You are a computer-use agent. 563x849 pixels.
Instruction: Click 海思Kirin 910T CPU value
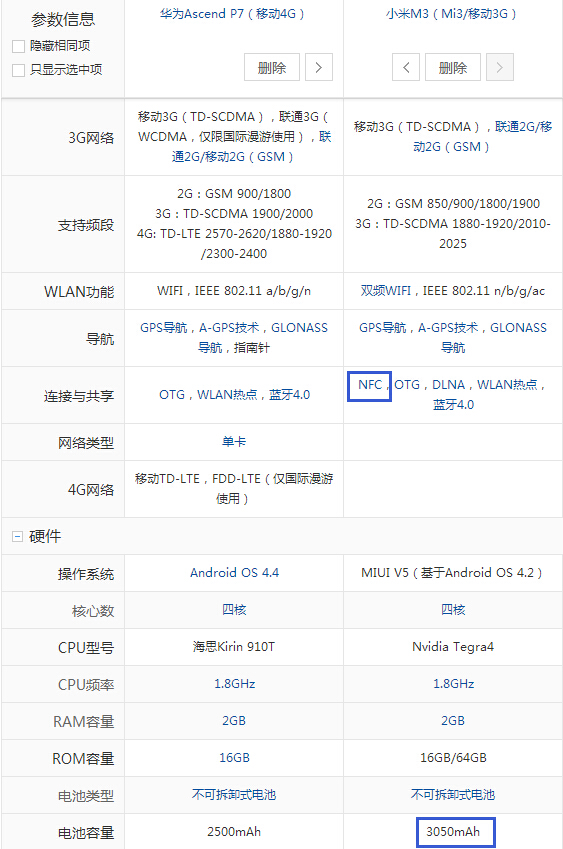pos(234,647)
